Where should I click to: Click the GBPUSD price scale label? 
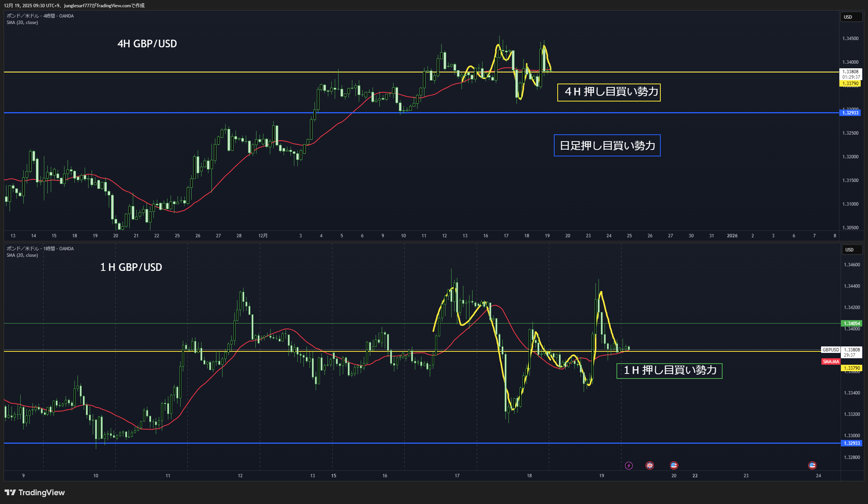click(831, 350)
